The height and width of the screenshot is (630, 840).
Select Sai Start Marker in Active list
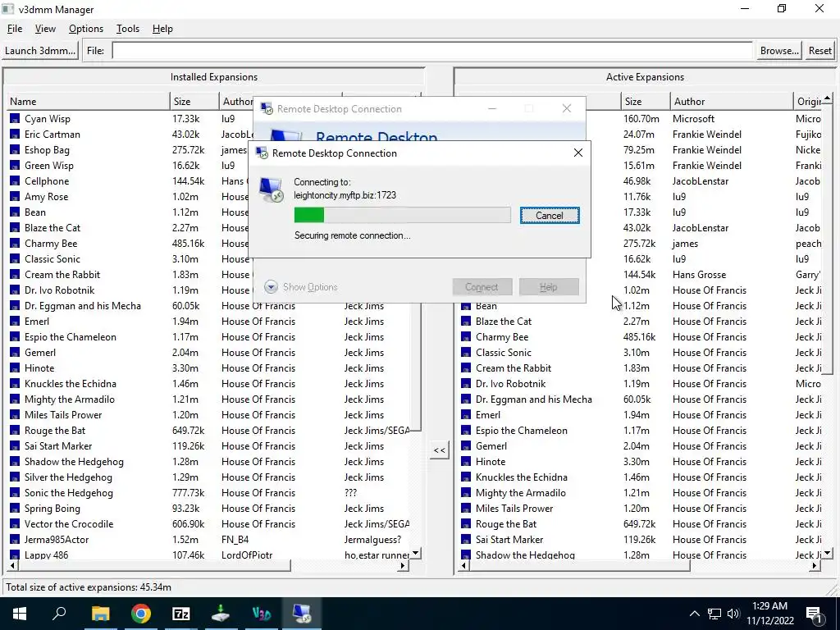pyautogui.click(x=509, y=540)
